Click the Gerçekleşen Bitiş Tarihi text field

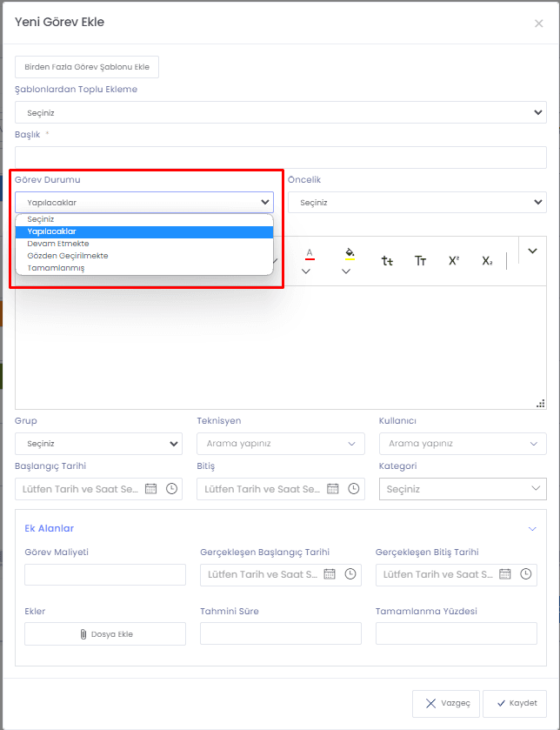point(437,574)
